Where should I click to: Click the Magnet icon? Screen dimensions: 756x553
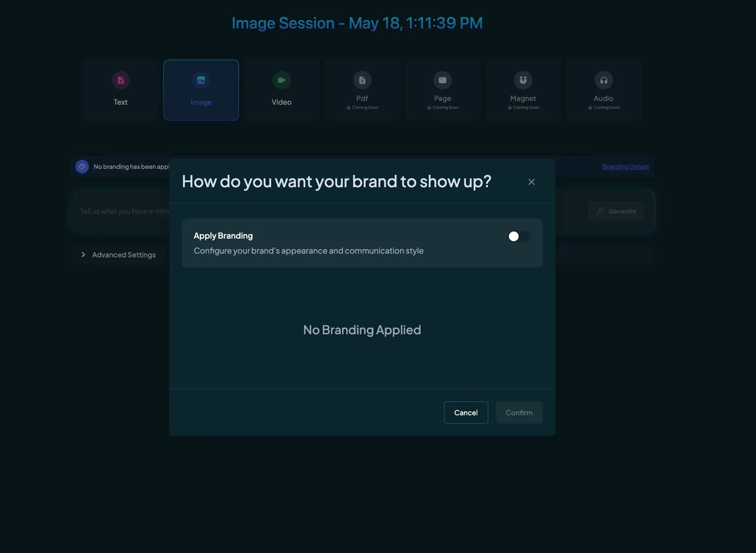pos(523,80)
